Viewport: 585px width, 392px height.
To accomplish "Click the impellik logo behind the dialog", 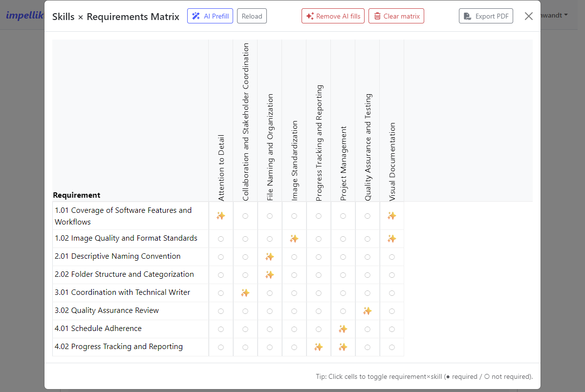I will point(24,15).
